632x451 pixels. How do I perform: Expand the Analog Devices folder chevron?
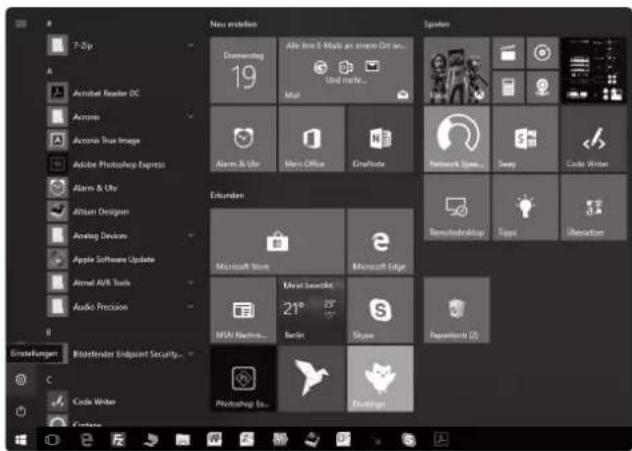coord(191,235)
